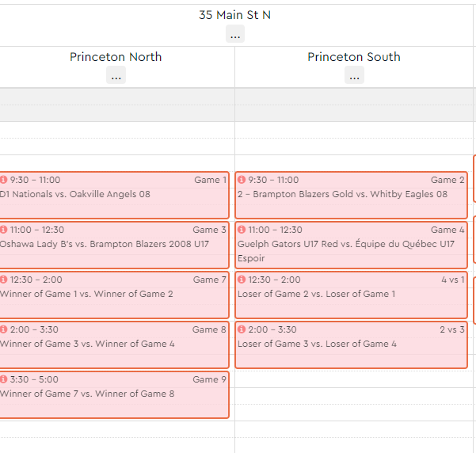Open the ellipsis menu under Princeton North
The width and height of the screenshot is (476, 453).
point(116,76)
